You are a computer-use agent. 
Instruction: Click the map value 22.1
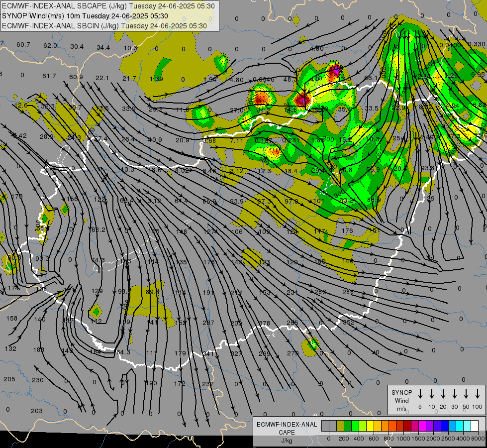[102, 78]
